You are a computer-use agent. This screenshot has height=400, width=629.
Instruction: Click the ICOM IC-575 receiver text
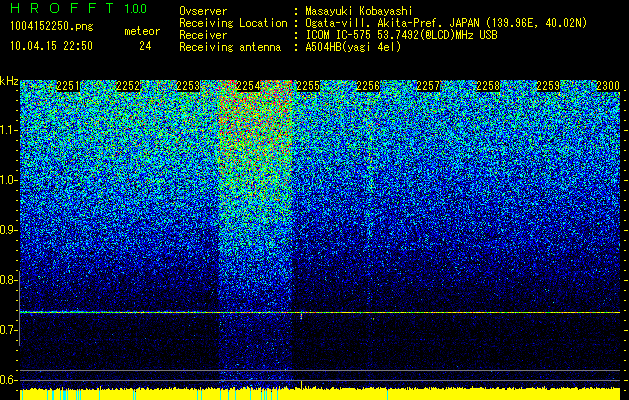[401, 35]
